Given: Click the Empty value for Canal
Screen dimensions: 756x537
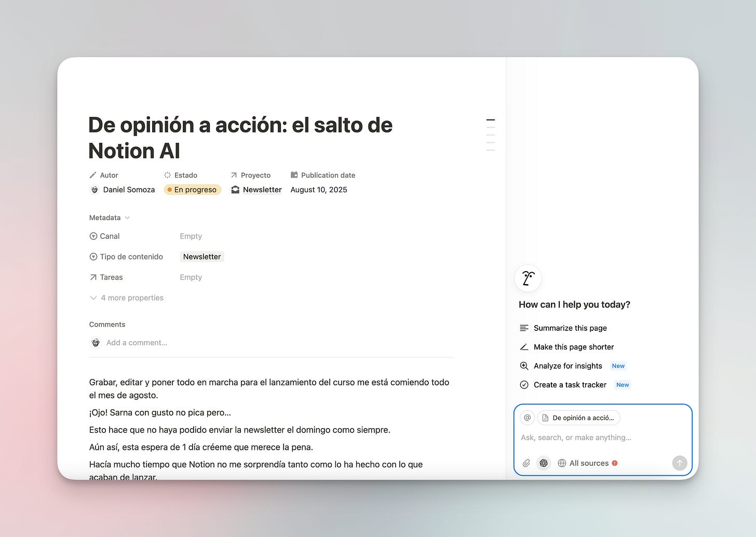Looking at the screenshot, I should point(191,236).
